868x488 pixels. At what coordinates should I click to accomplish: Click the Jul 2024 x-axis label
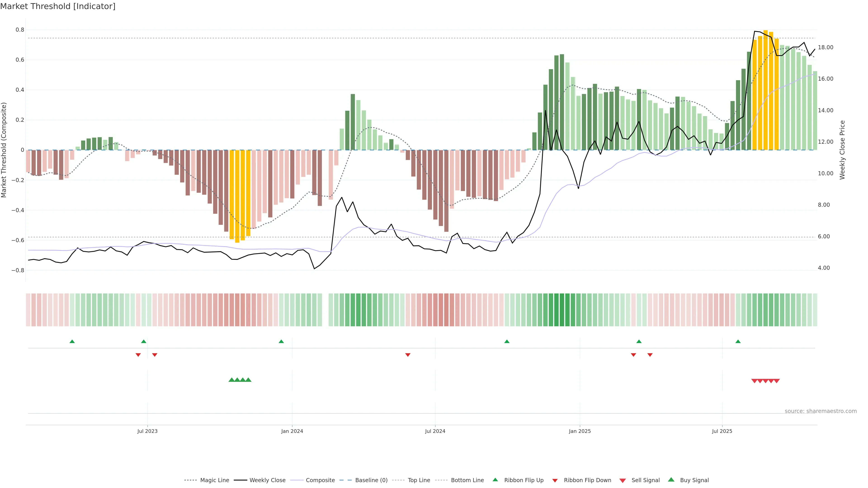coord(435,431)
